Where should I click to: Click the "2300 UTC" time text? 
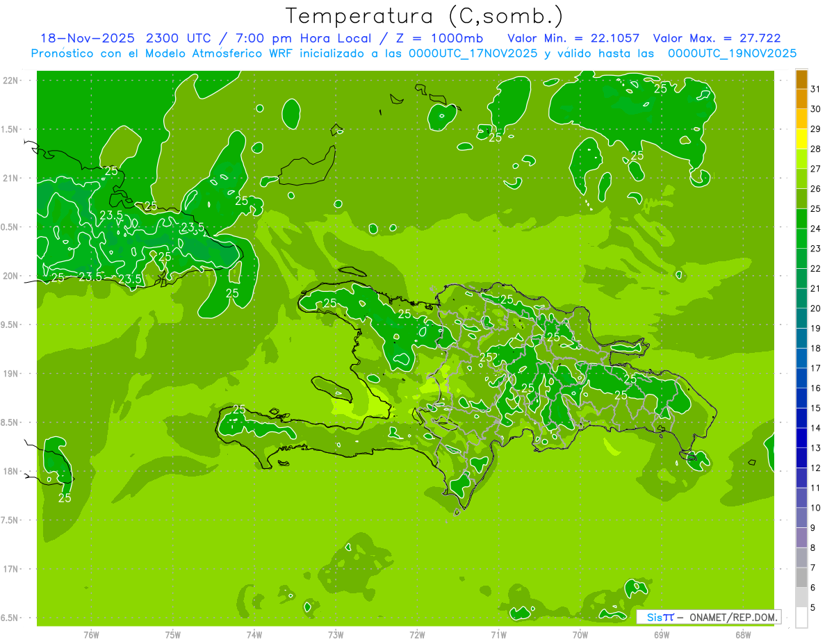point(181,38)
